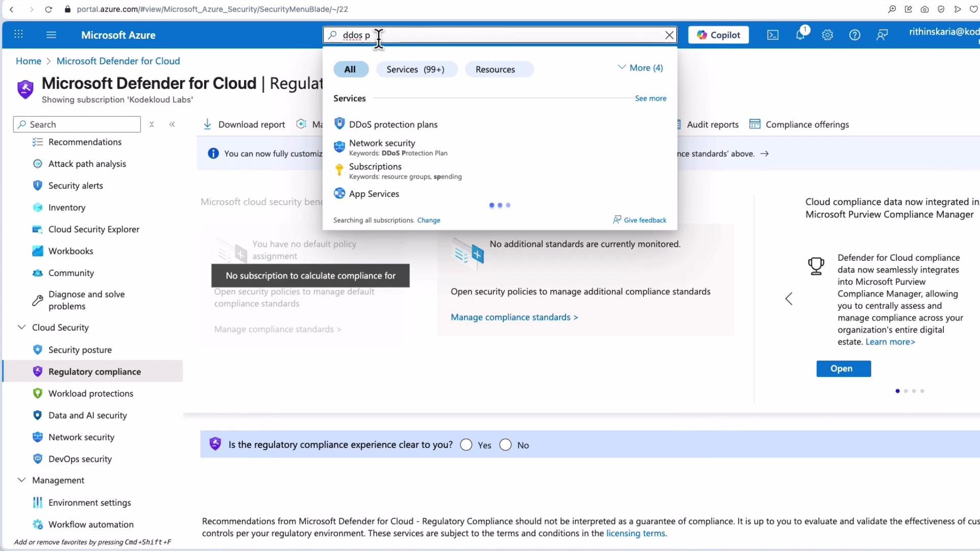The height and width of the screenshot is (551, 980).
Task: Click the Workbooks chart icon
Action: [x=37, y=251]
